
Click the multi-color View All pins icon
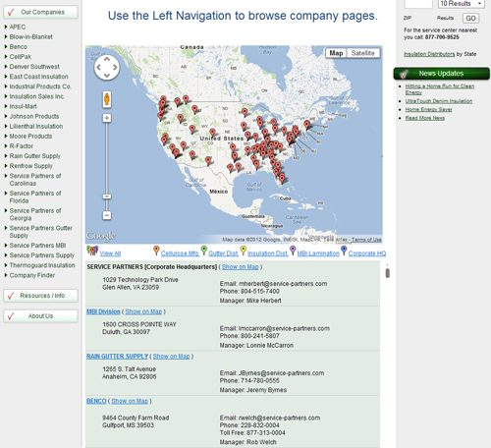(x=92, y=251)
